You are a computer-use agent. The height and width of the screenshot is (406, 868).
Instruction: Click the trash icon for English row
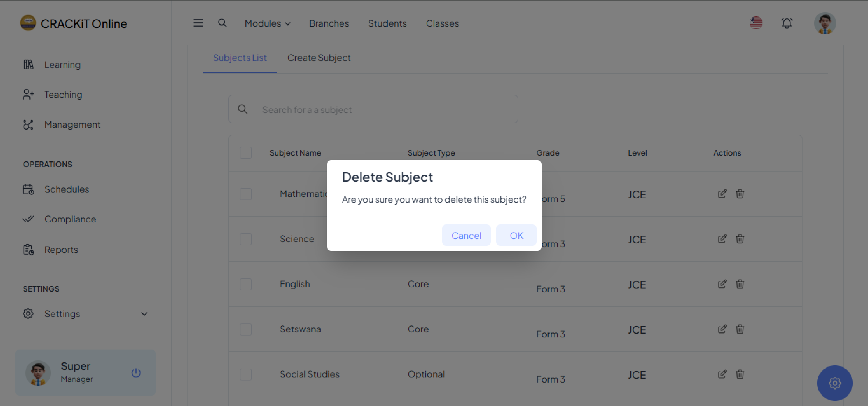[740, 284]
